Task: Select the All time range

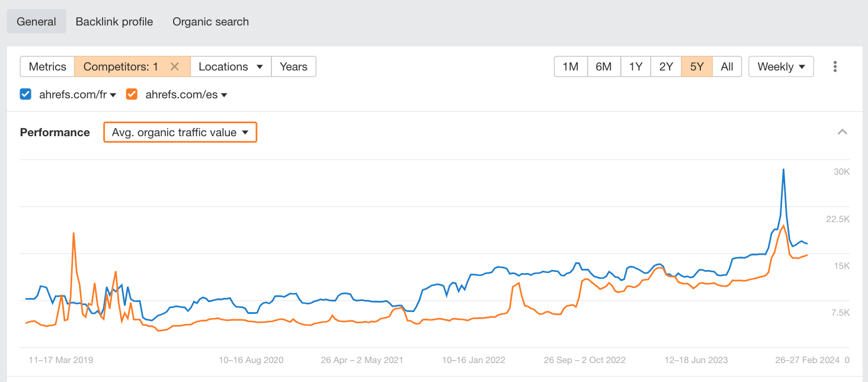Action: 727,66
